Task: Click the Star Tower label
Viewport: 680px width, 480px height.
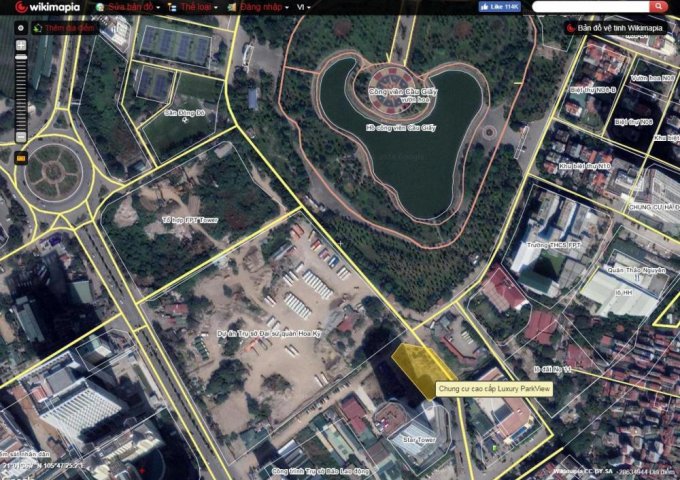Action: coord(419,440)
